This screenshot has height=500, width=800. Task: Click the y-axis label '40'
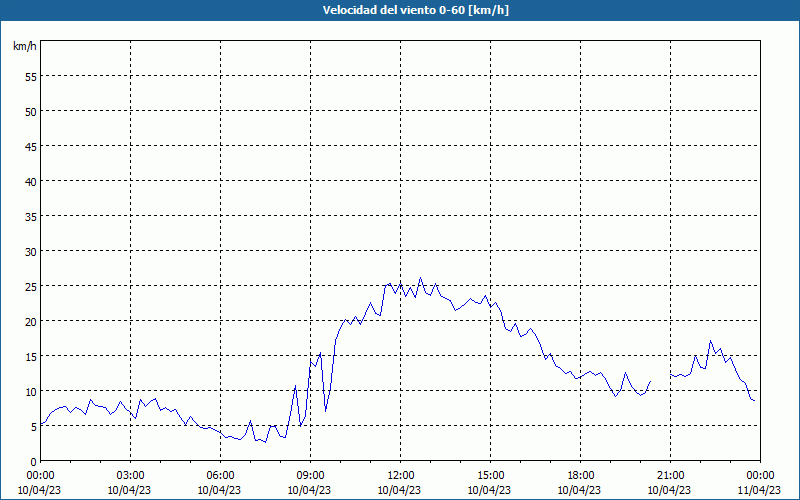coord(31,181)
